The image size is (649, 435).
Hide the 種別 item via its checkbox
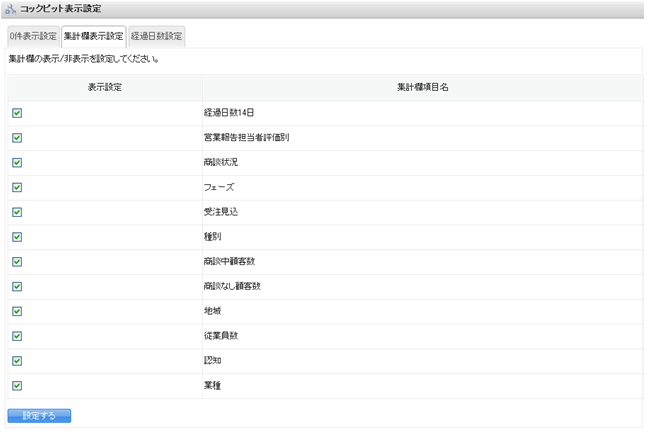pyautogui.click(x=17, y=237)
